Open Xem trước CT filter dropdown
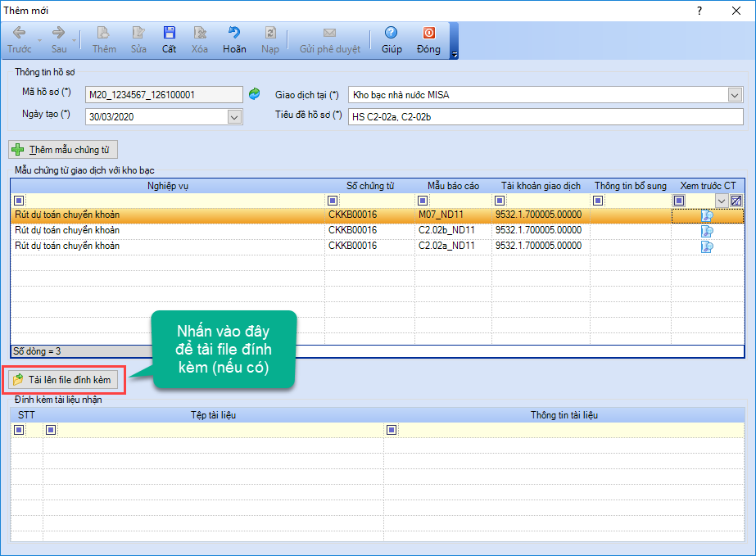The image size is (756, 556). tap(722, 201)
